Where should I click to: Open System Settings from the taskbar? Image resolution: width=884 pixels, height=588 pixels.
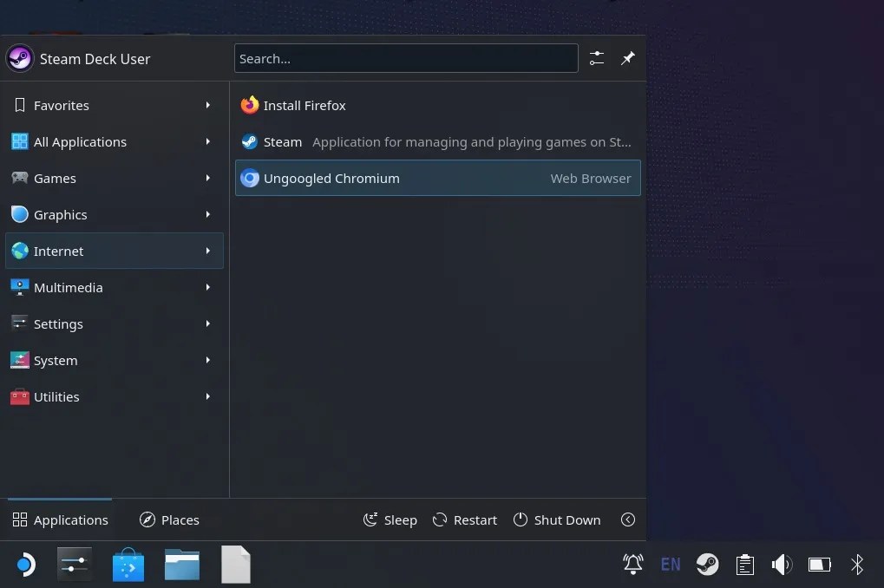[x=74, y=565]
